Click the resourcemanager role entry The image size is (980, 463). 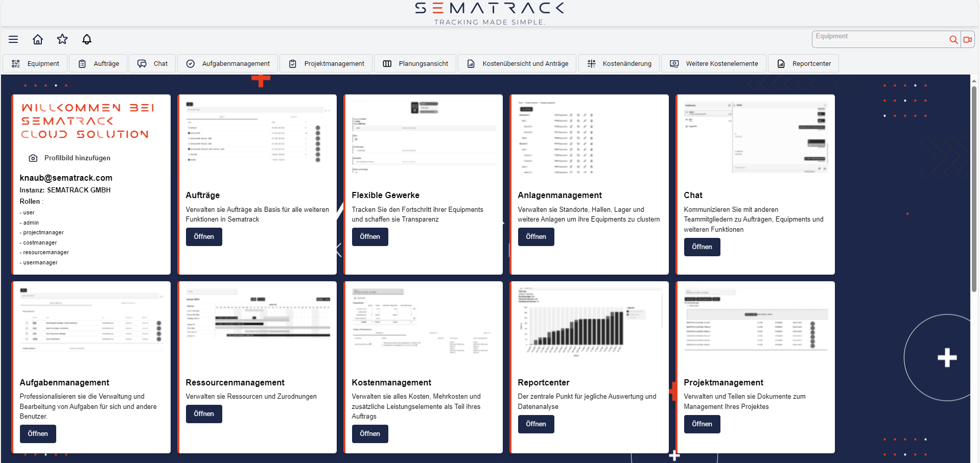pos(44,253)
